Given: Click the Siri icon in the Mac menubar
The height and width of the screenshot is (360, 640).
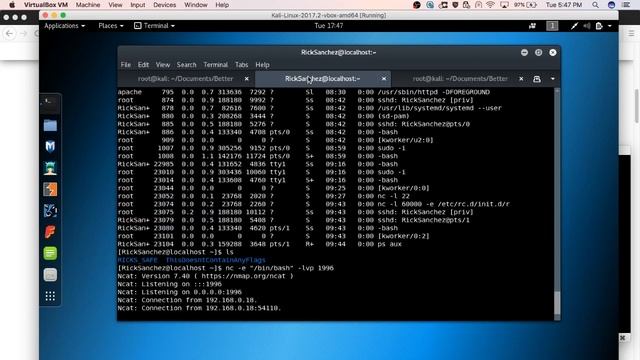Looking at the screenshot, I should coord(611,5).
